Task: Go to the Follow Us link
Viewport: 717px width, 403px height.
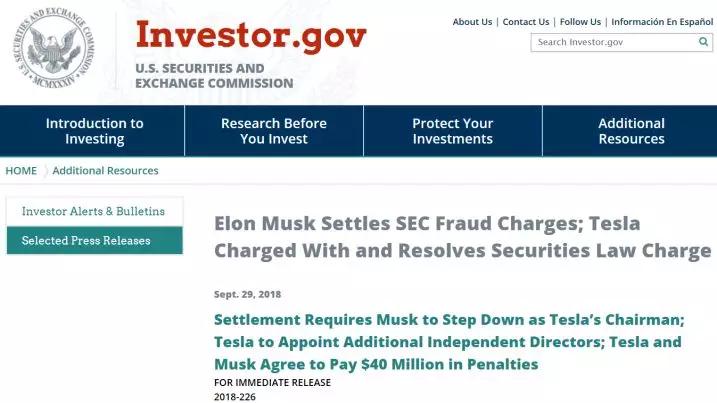Action: click(x=580, y=22)
